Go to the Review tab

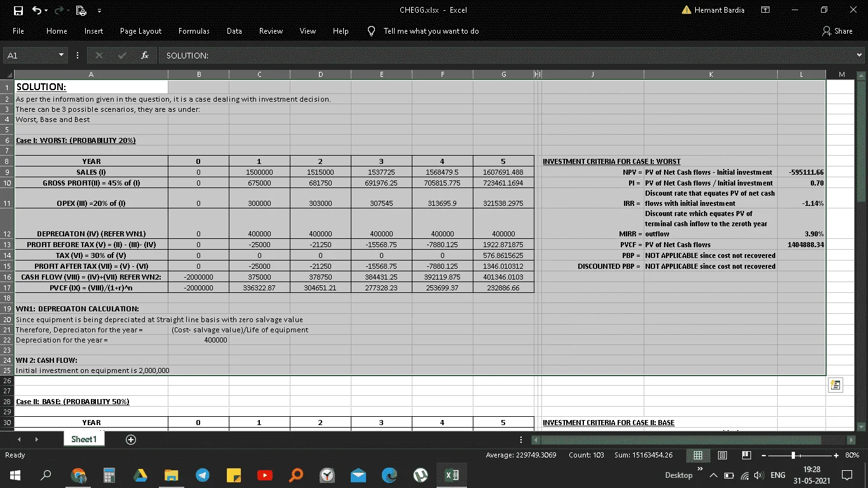(271, 31)
